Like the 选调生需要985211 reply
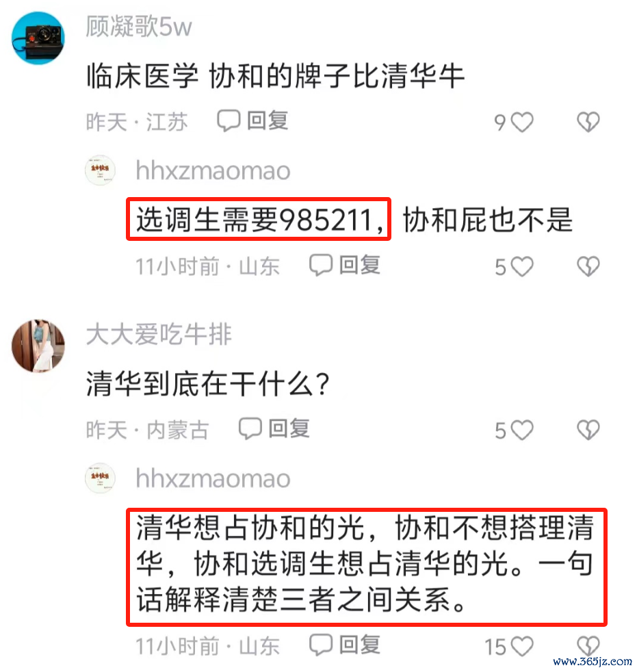 click(x=522, y=267)
